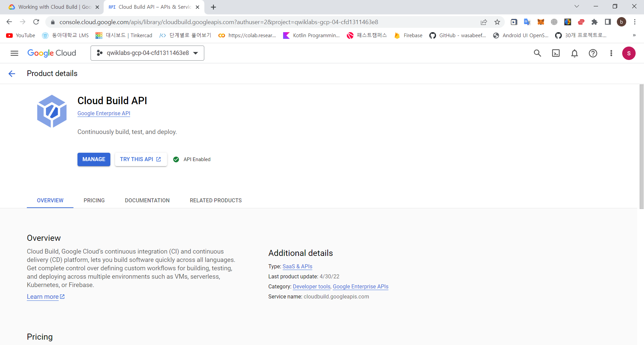The width and height of the screenshot is (644, 345).
Task: Open the Tinkercad dashboard bookmark
Action: point(124,36)
